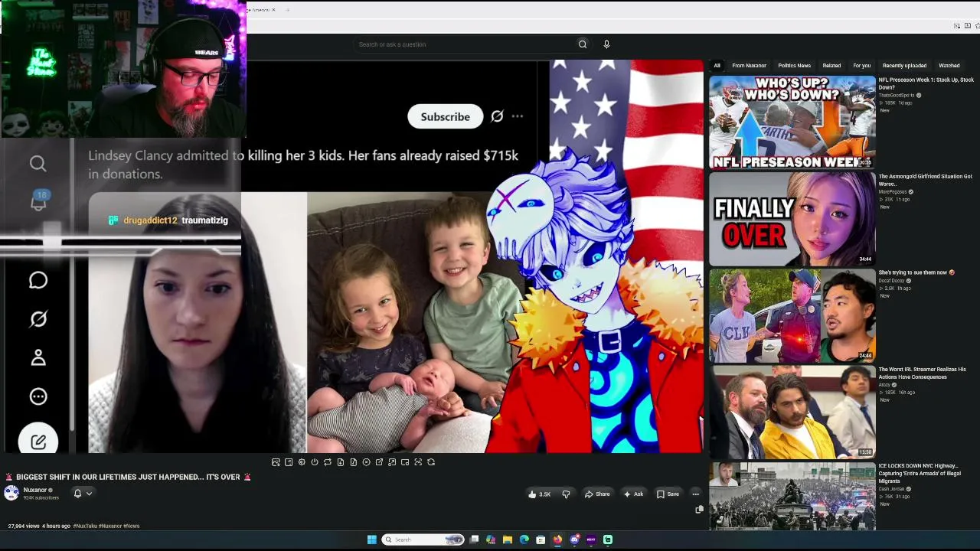Switch to Firefox on the taskbar
This screenshot has width=980, height=551.
tap(557, 540)
